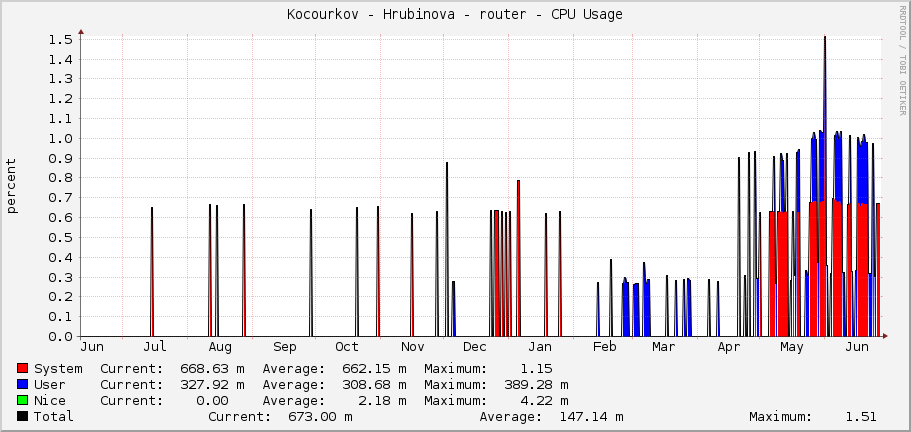The image size is (911, 432).
Task: Click the 'Nov' x-axis month label
Action: (x=413, y=347)
